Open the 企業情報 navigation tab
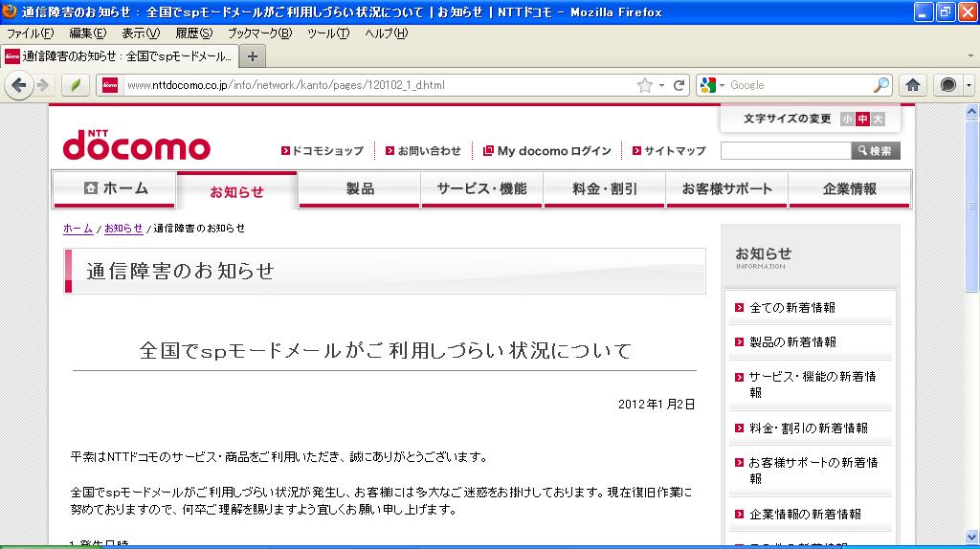The height and width of the screenshot is (549, 980). 850,188
